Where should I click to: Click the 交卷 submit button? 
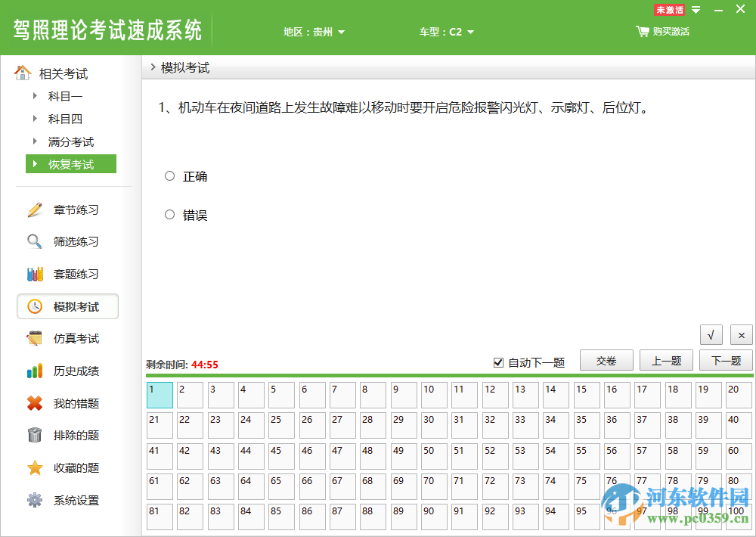[x=606, y=361]
